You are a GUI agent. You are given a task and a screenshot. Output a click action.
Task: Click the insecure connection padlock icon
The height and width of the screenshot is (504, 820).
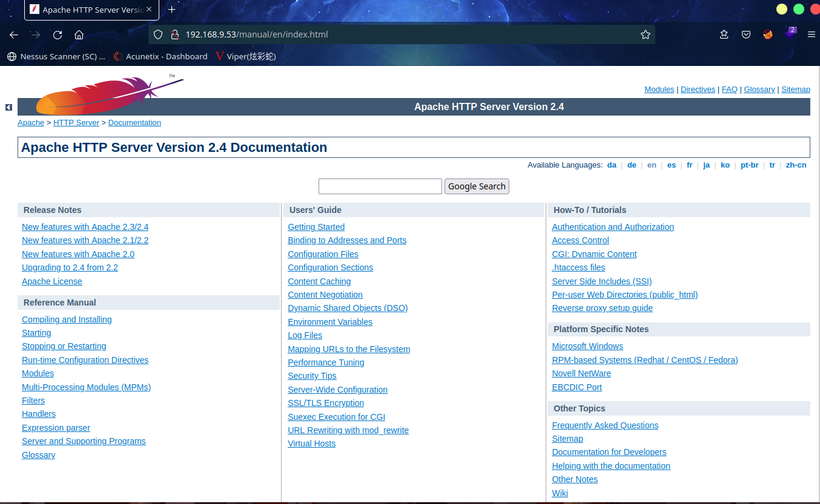174,34
